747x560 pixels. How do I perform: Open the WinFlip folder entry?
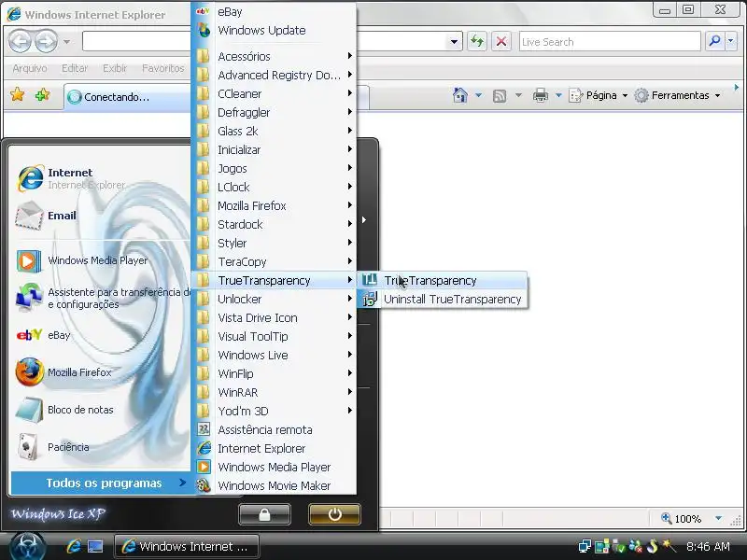coord(274,373)
